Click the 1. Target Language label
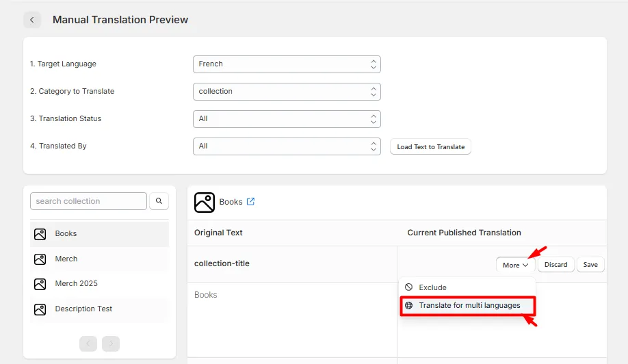This screenshot has height=364, width=628. [x=63, y=64]
